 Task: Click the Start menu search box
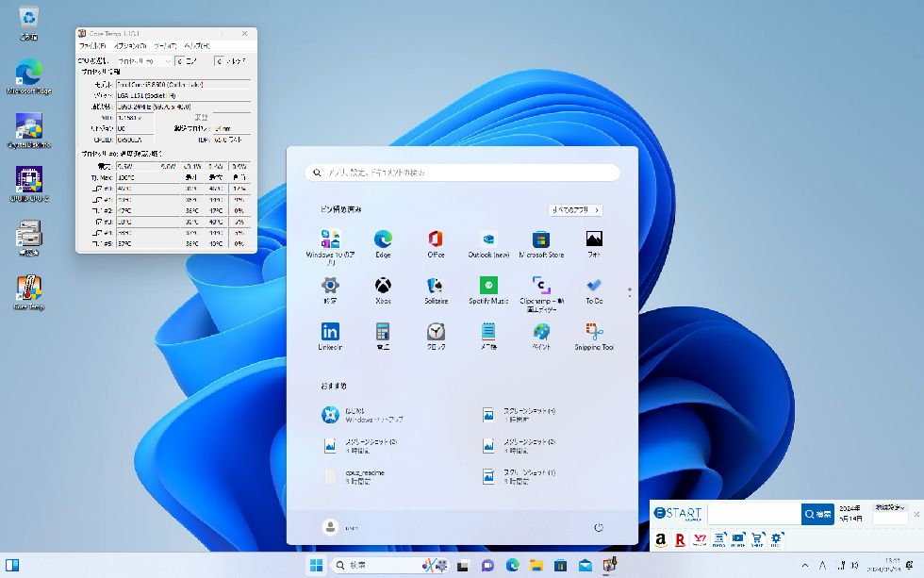click(x=462, y=173)
